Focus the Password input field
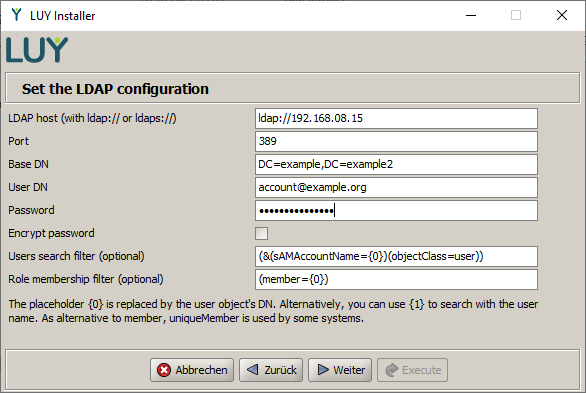 click(x=397, y=211)
